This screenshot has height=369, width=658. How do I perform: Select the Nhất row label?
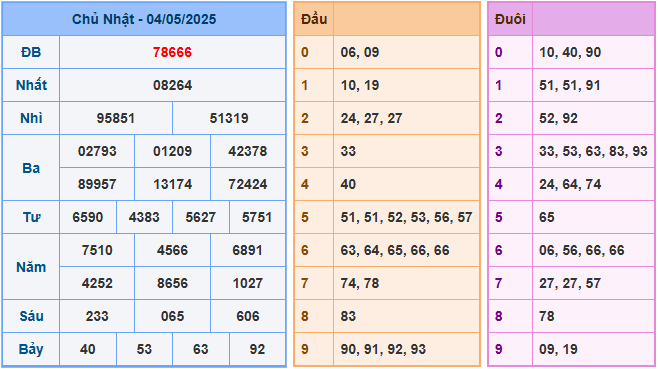point(31,85)
